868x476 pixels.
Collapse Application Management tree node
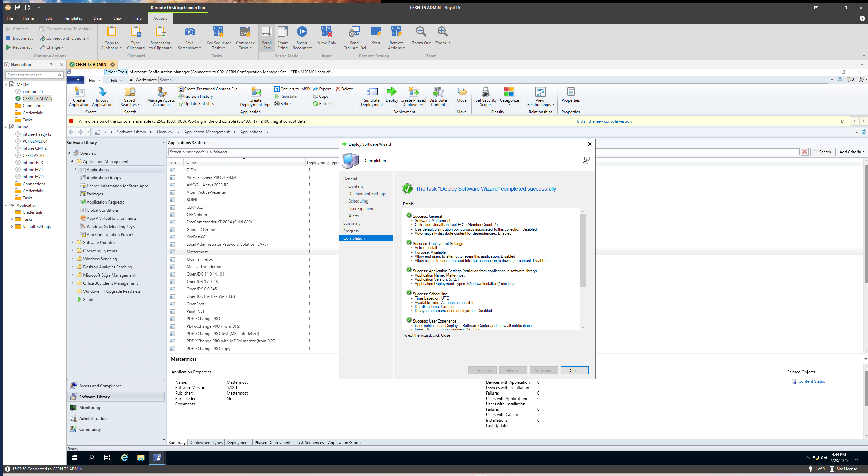coord(72,162)
